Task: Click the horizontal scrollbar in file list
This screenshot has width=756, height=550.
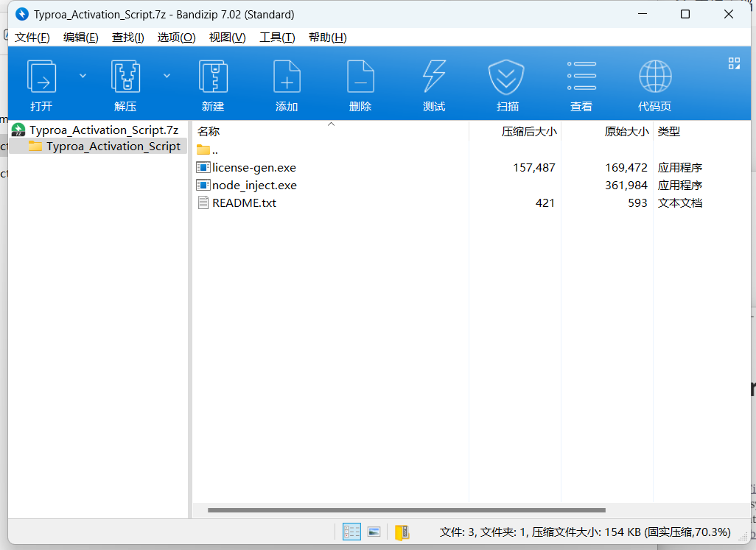Action: [x=407, y=510]
